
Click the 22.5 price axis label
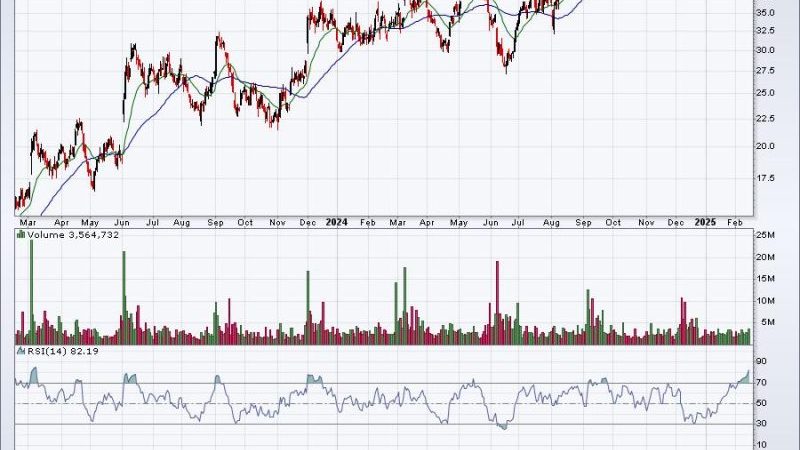click(766, 118)
